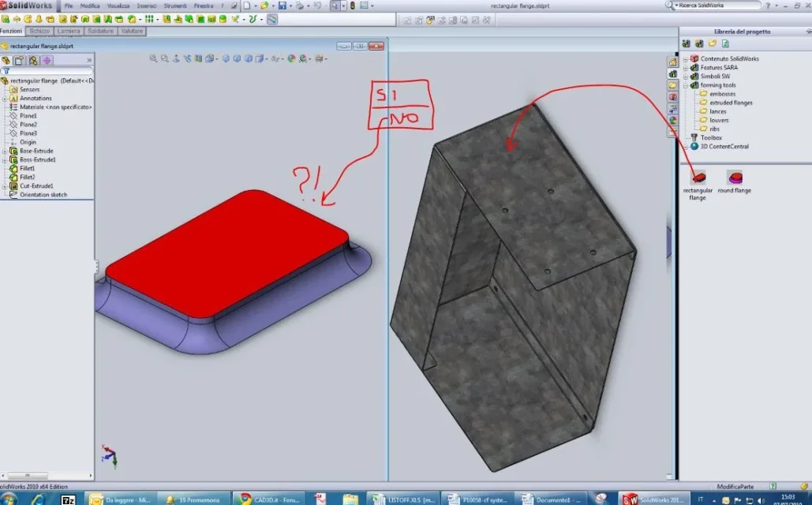Screen dimensions: 812x505
Task: Switch to the Lamiera tab
Action: pyautogui.click(x=69, y=31)
